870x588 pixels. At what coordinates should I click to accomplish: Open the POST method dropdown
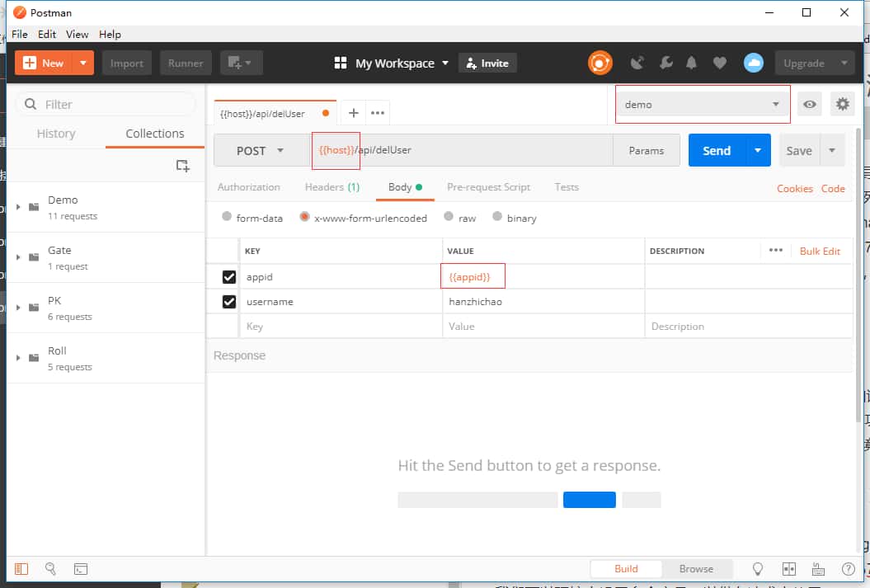(260, 150)
